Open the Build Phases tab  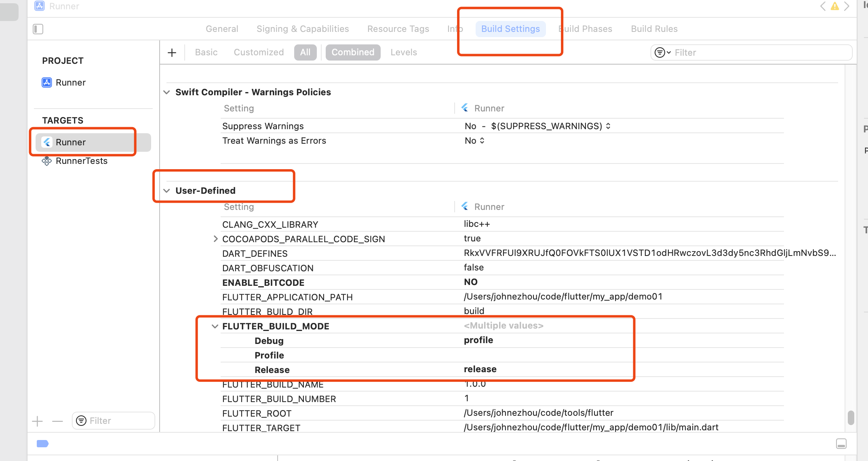coord(585,29)
